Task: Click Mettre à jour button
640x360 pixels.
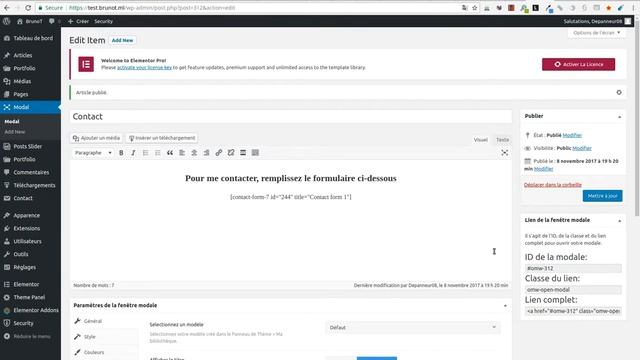Action: [602, 196]
